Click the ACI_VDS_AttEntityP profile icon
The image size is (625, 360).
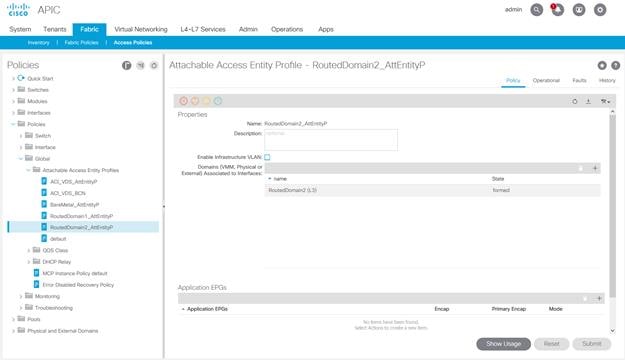44,181
